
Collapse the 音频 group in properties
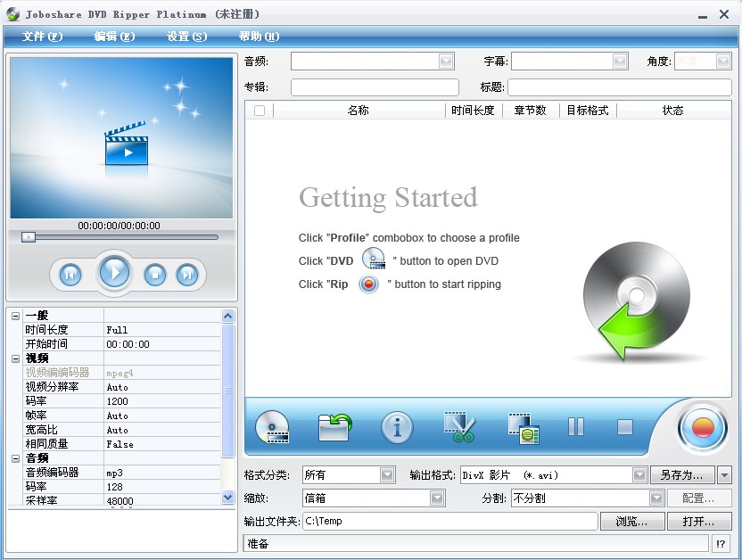click(x=16, y=458)
